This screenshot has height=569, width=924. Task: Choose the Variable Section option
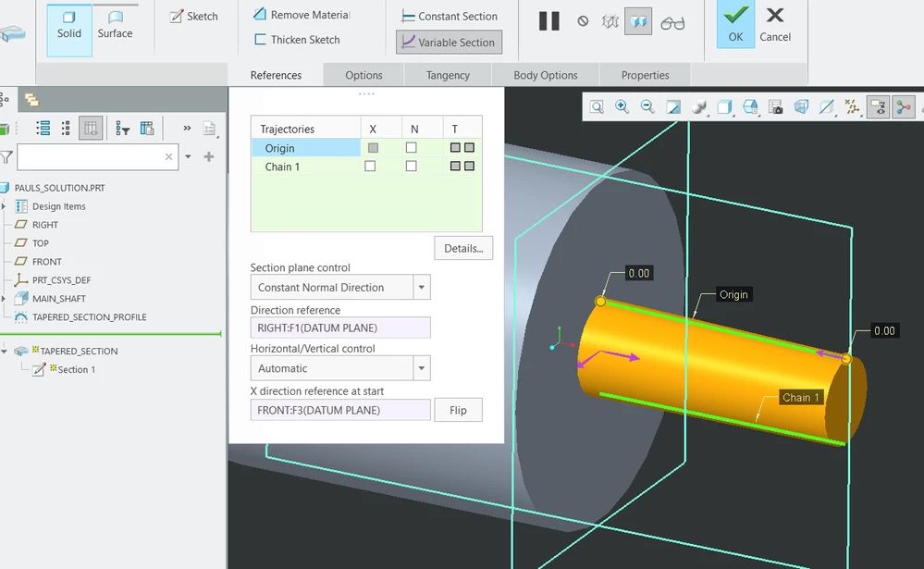(x=449, y=43)
